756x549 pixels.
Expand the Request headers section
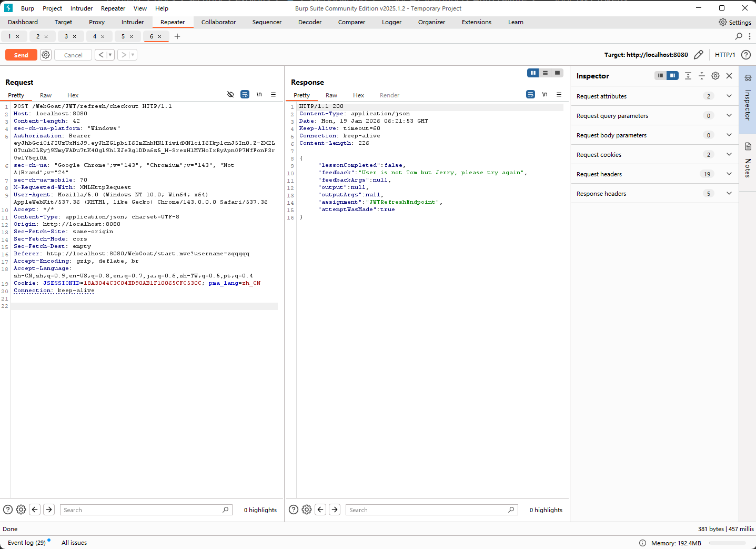pos(729,174)
